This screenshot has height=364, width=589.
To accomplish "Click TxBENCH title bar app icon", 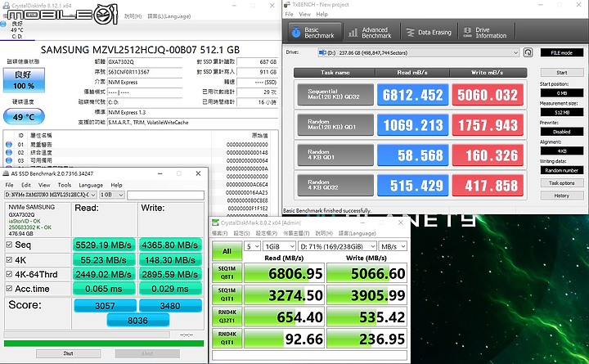I will tap(287, 5).
